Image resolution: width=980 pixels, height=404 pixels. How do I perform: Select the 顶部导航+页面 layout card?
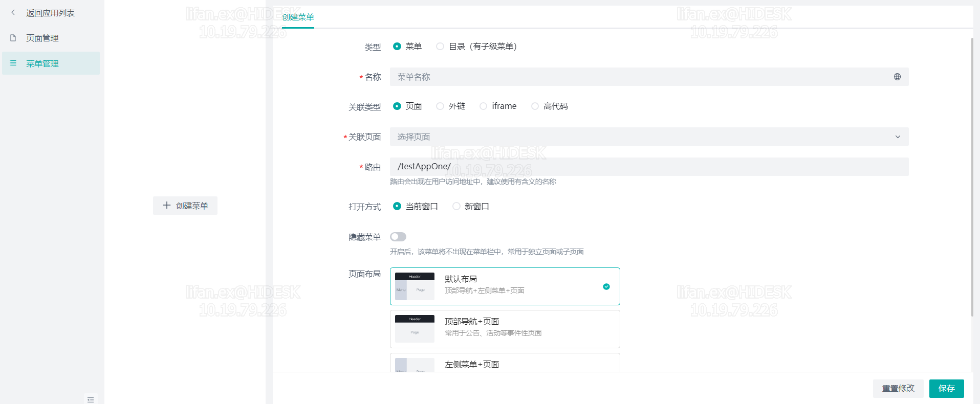(505, 329)
